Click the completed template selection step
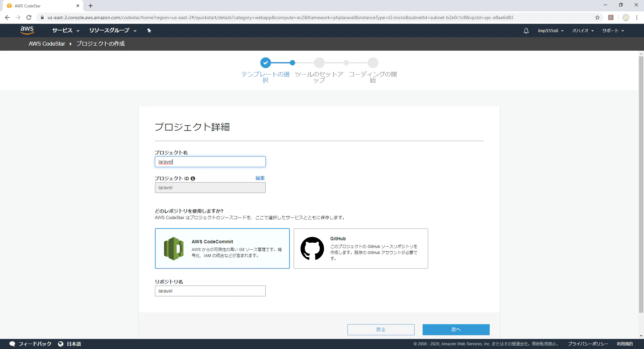 pos(266,63)
